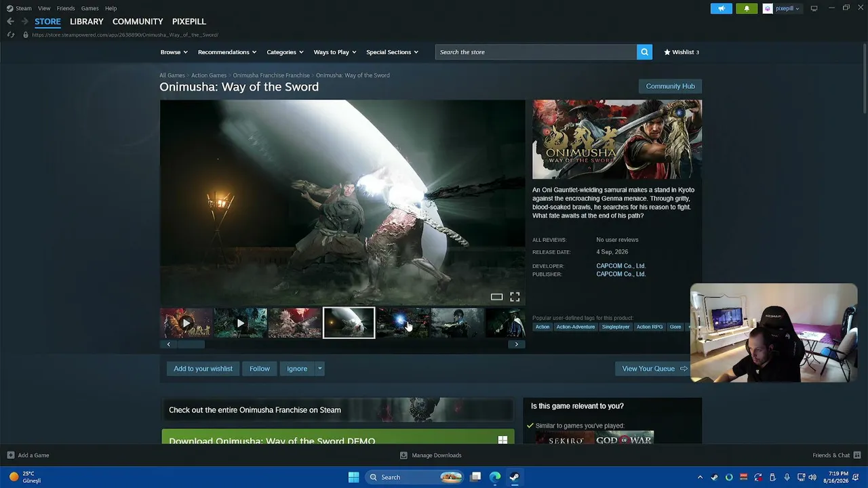Click the store search input field
The image size is (868, 488).
click(536, 52)
